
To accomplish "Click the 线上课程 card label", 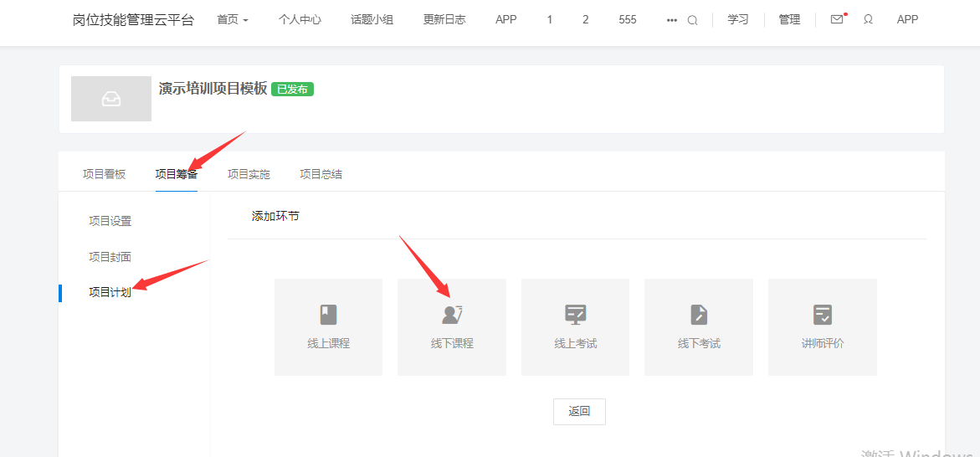I will coord(328,343).
